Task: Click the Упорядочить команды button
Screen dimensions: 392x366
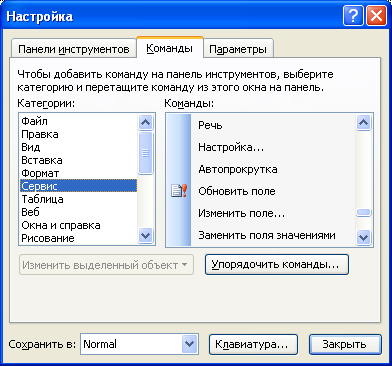Action: coord(277,265)
